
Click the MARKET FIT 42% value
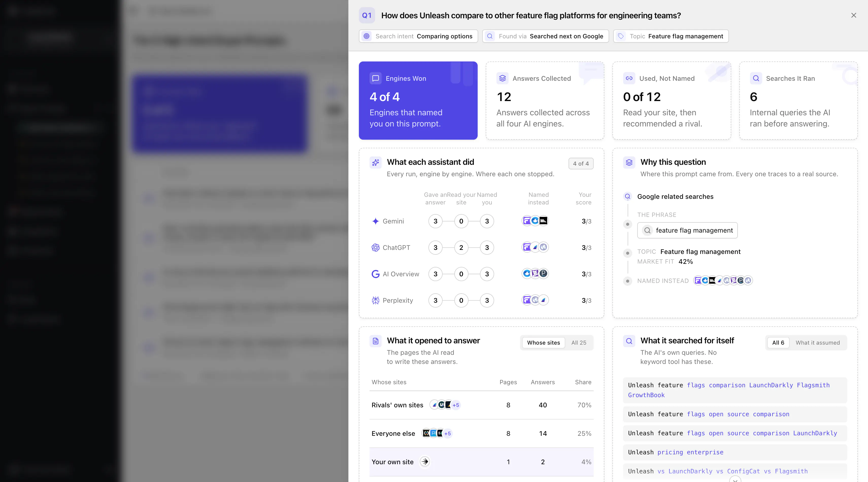(x=685, y=262)
